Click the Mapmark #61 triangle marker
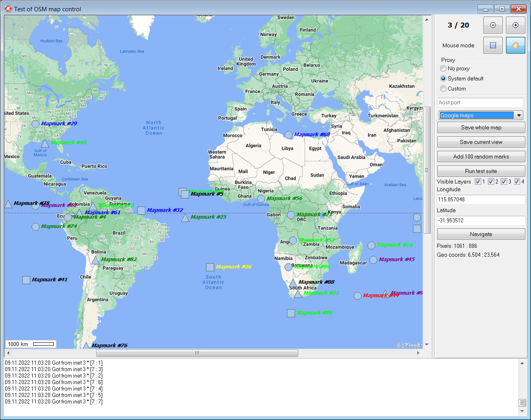Viewport: 531px width, 420px height. pos(79,213)
